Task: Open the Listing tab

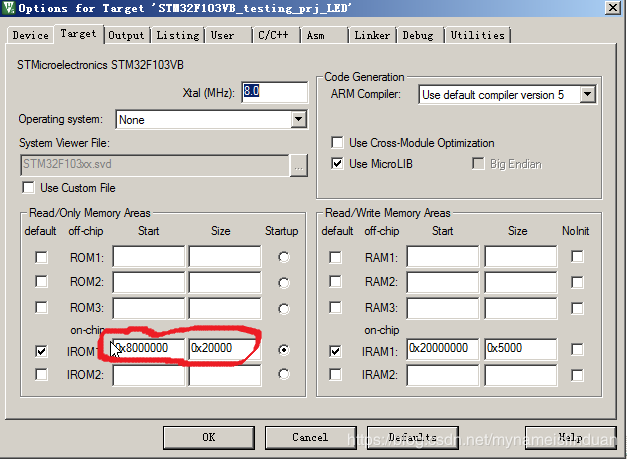Action: [178, 35]
